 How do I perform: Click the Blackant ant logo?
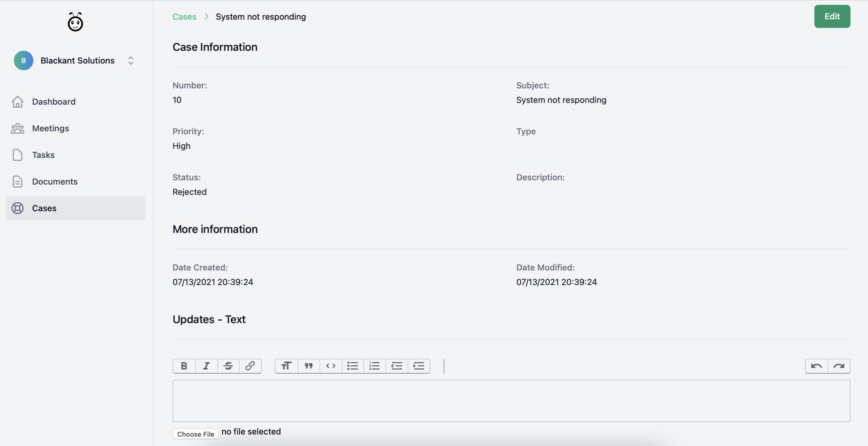coord(75,22)
